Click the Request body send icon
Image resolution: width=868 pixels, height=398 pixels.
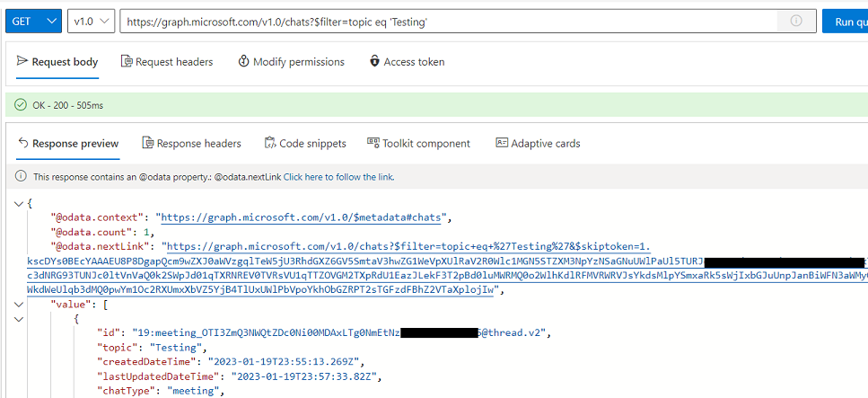[22, 60]
